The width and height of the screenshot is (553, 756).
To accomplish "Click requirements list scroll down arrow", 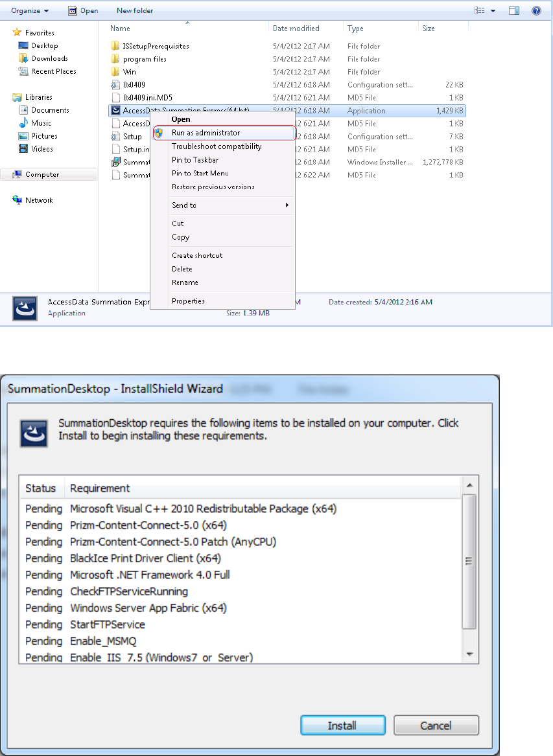I will coord(469,654).
